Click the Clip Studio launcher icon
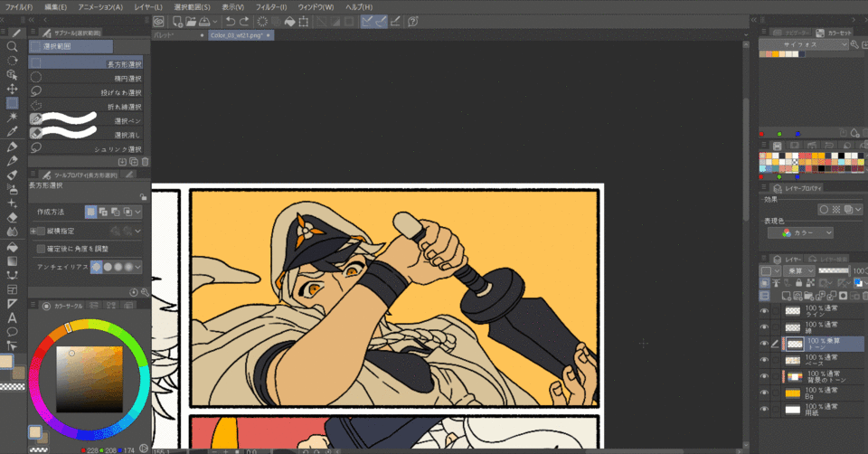This screenshot has width=868, height=454. click(159, 22)
